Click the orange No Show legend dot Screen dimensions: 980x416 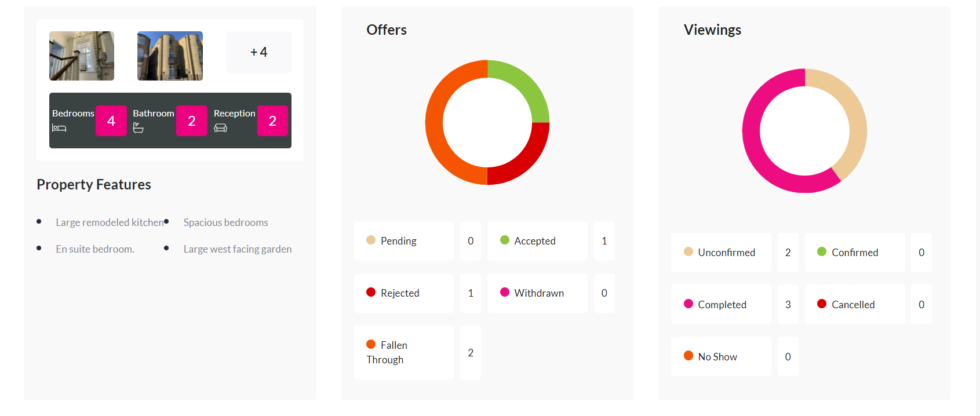688,356
